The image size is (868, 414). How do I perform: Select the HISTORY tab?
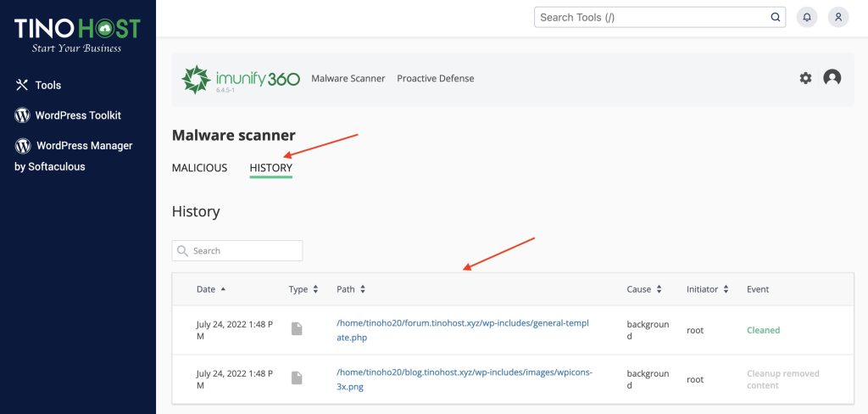pos(271,168)
